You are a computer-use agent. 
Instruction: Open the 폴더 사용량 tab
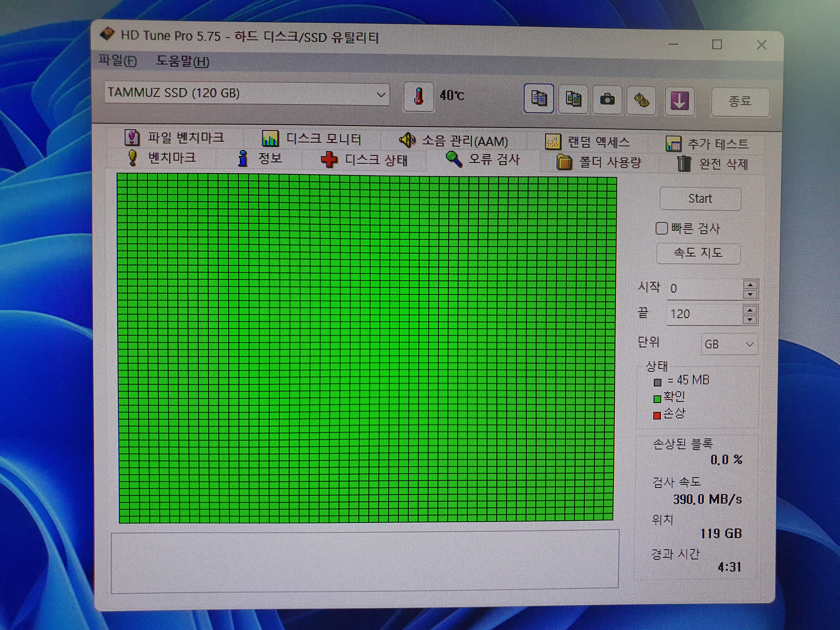pyautogui.click(x=599, y=162)
